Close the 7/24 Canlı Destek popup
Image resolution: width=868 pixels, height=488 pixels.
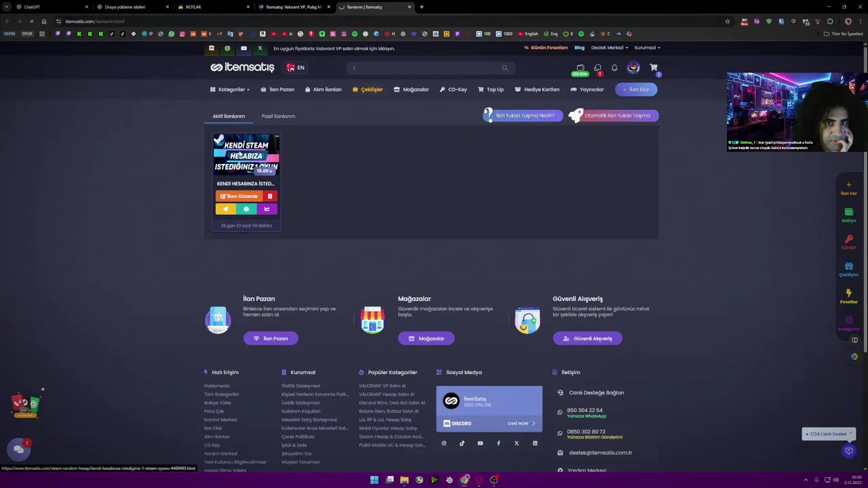(850, 433)
